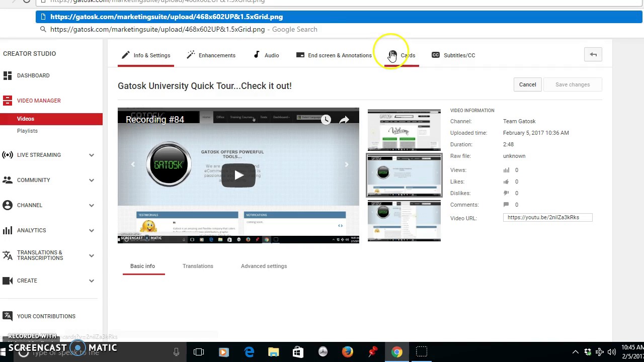
Task: Click the Audio music note icon
Action: (x=257, y=55)
